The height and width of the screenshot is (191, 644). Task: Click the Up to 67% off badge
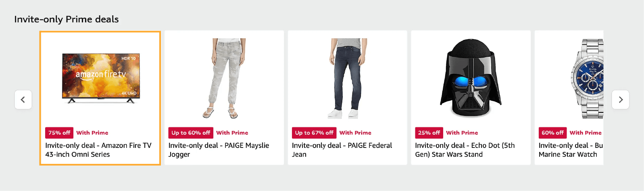coord(314,133)
